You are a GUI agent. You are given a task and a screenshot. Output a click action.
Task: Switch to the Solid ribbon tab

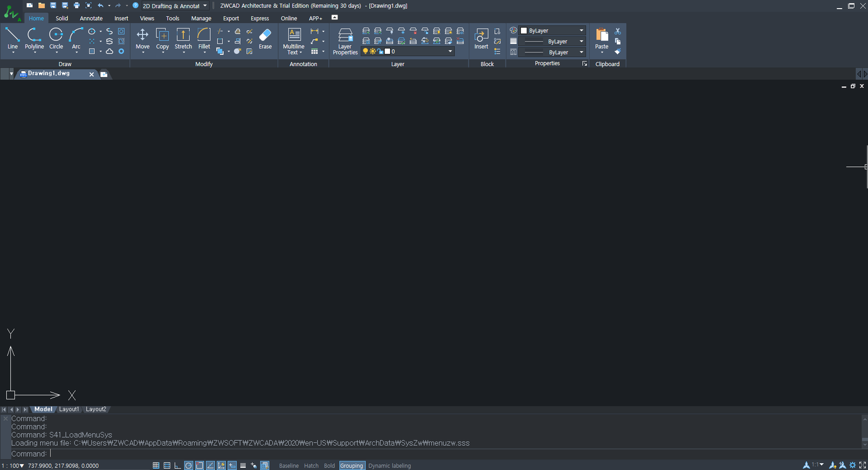(x=61, y=18)
